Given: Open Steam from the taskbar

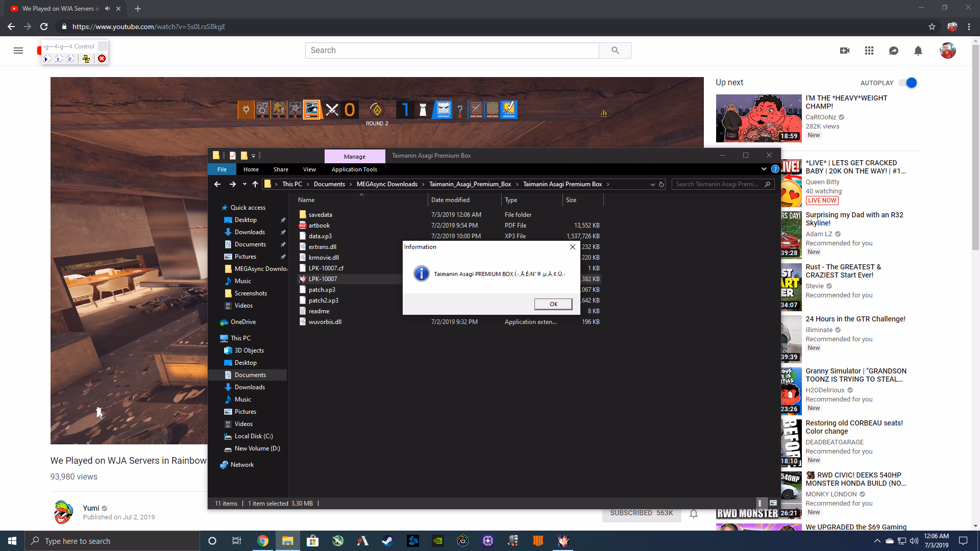Looking at the screenshot, I should tap(387, 541).
